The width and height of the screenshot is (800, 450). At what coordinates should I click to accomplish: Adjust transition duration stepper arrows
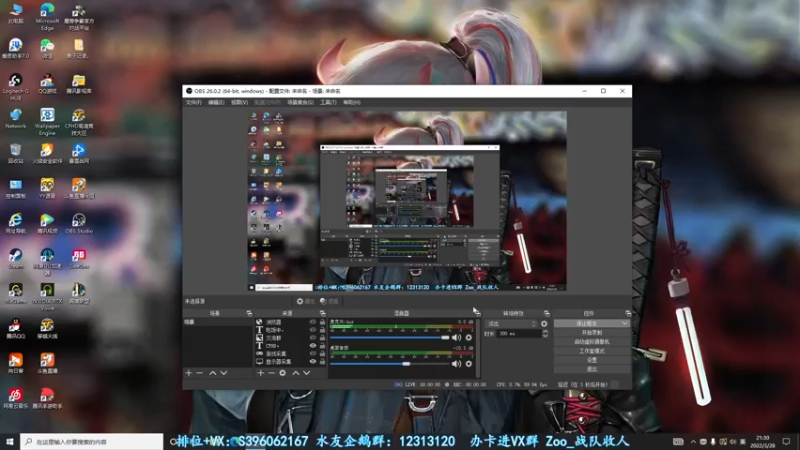[545, 334]
